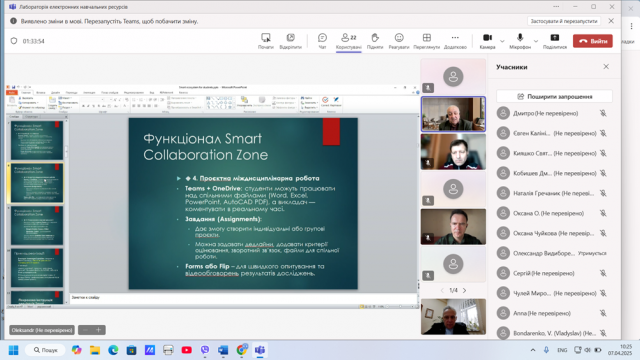This screenshot has height=360, width=640.
Task: Click muted mic icon beside Дмитро
Action: 603,113
